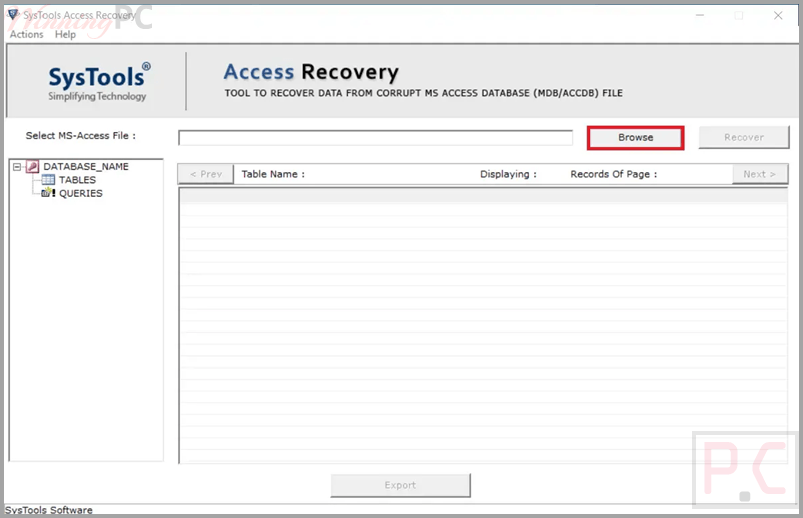This screenshot has height=518, width=803.
Task: Select the DATABASE_NAME tree label
Action: pos(86,167)
